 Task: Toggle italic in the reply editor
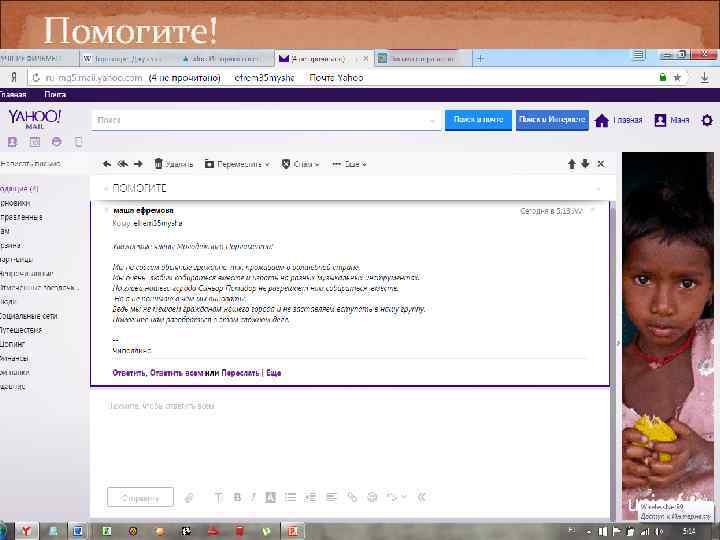[x=253, y=497]
